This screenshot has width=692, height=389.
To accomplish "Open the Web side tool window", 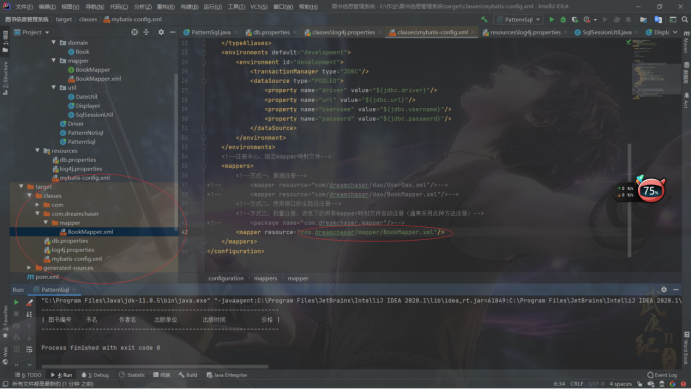I will pyautogui.click(x=5, y=356).
